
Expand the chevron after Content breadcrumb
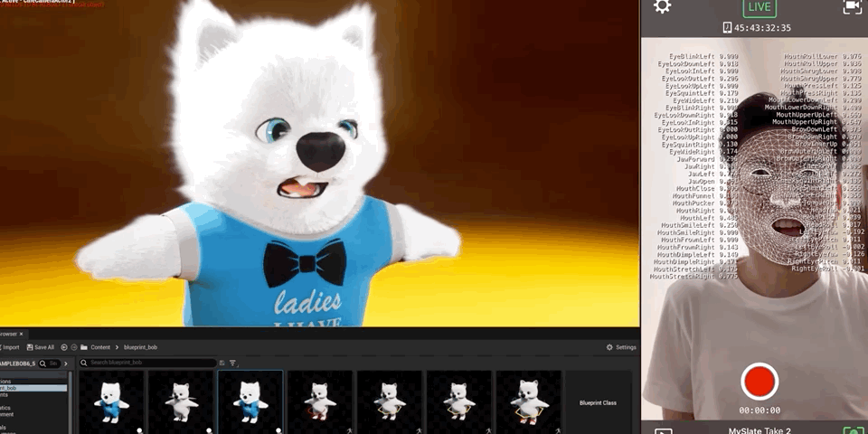[118, 347]
